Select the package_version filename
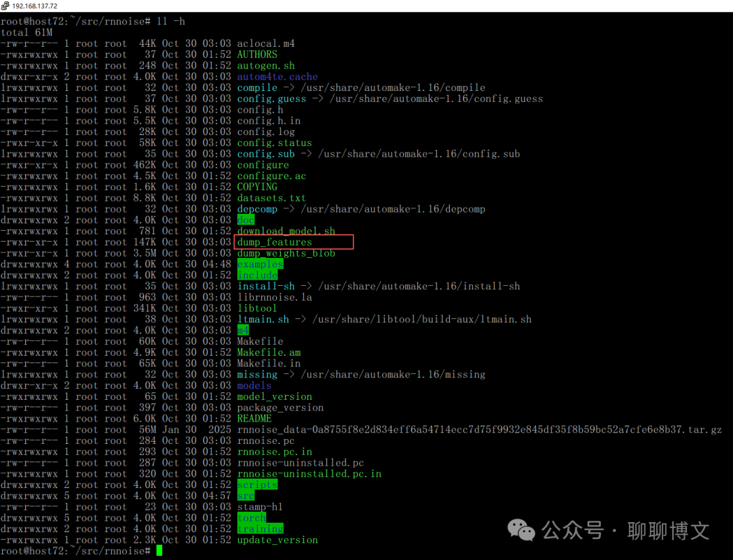733x560 pixels. click(280, 408)
